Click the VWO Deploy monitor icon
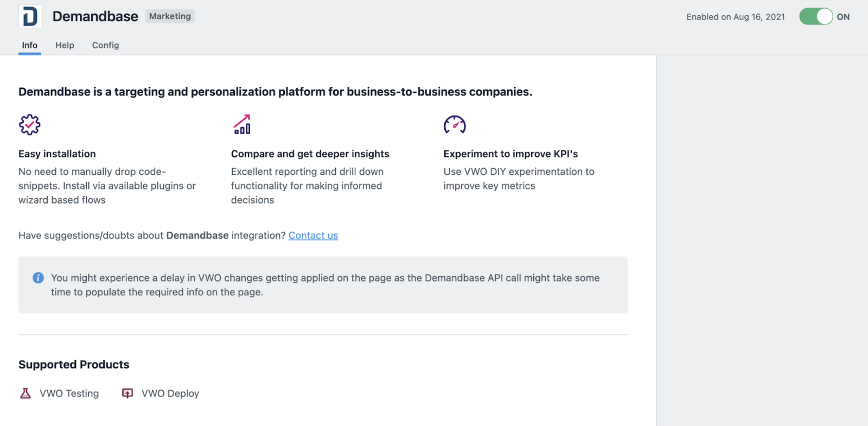Viewport: 868px width, 426px height. click(127, 393)
